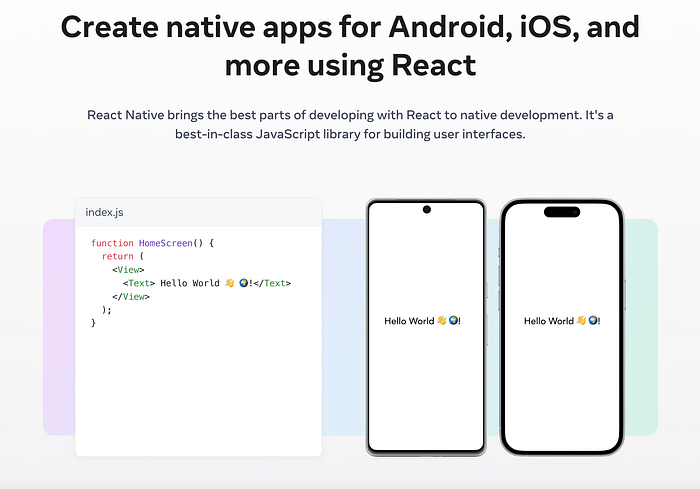The height and width of the screenshot is (489, 700).
Task: Click the waving hand emoji in code
Action: [229, 283]
